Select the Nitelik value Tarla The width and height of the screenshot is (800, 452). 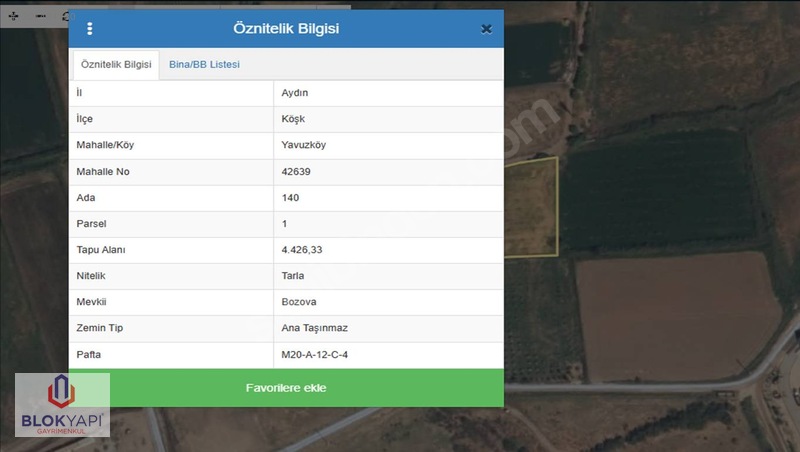tap(293, 275)
